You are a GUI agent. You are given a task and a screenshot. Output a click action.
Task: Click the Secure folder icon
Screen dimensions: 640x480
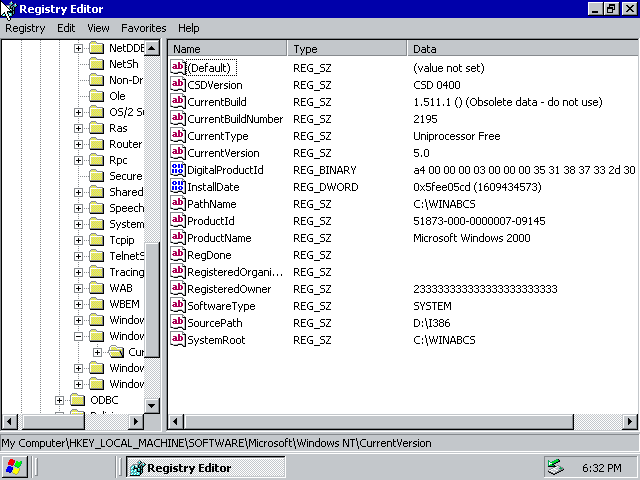pyautogui.click(x=97, y=176)
